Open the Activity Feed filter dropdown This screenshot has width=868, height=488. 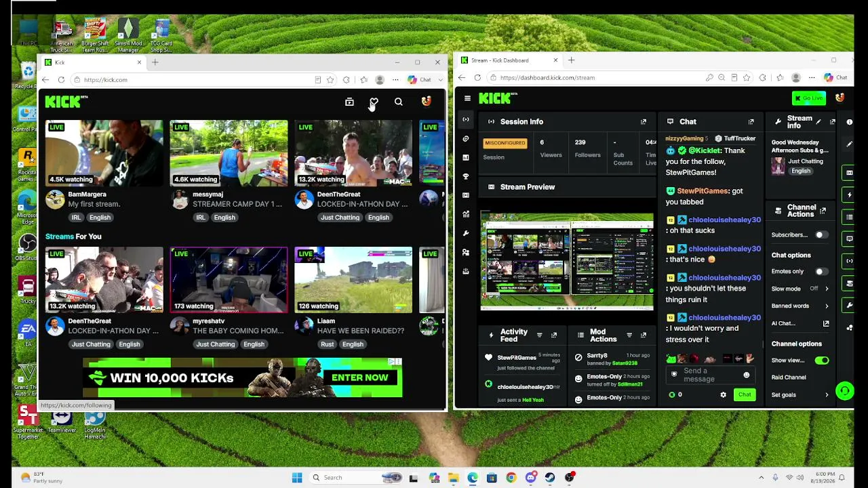click(540, 335)
